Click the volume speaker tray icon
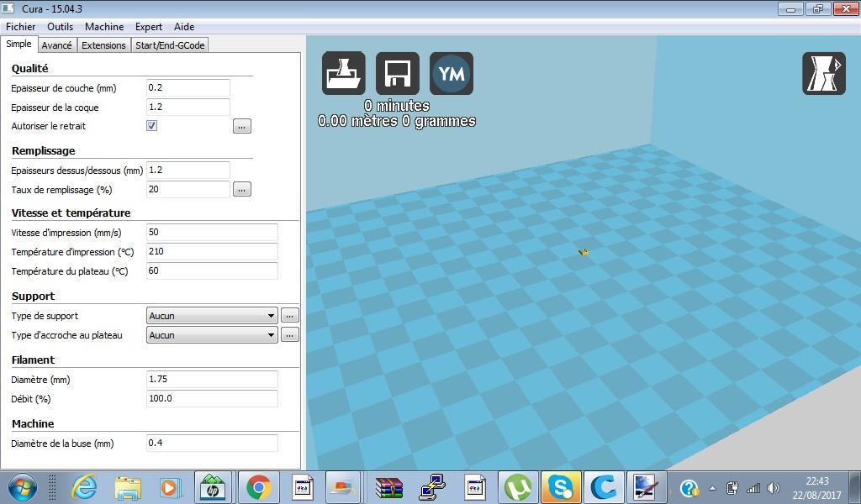 (774, 487)
